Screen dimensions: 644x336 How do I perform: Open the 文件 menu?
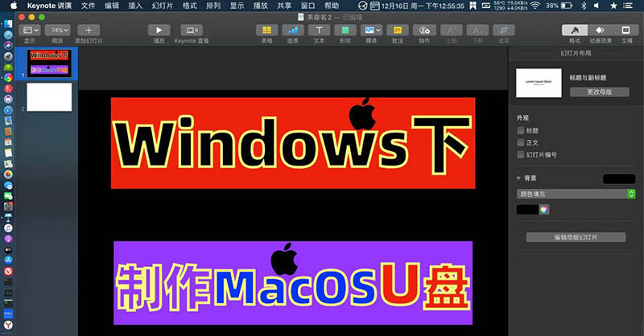pos(88,6)
